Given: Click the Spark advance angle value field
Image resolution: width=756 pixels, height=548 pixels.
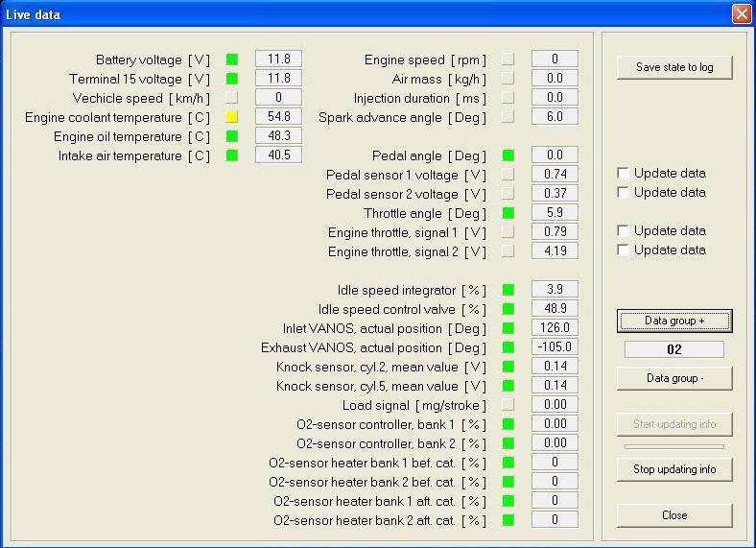Looking at the screenshot, I should tap(555, 117).
